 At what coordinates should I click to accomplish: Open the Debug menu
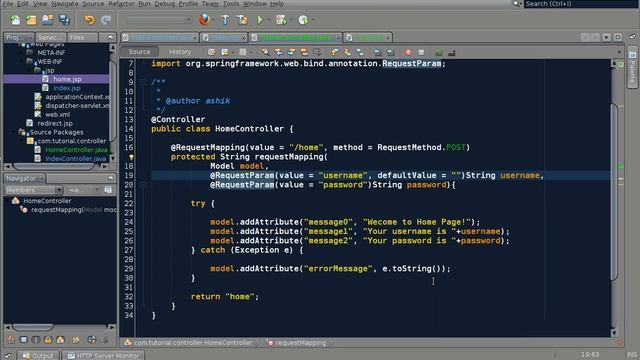click(164, 4)
